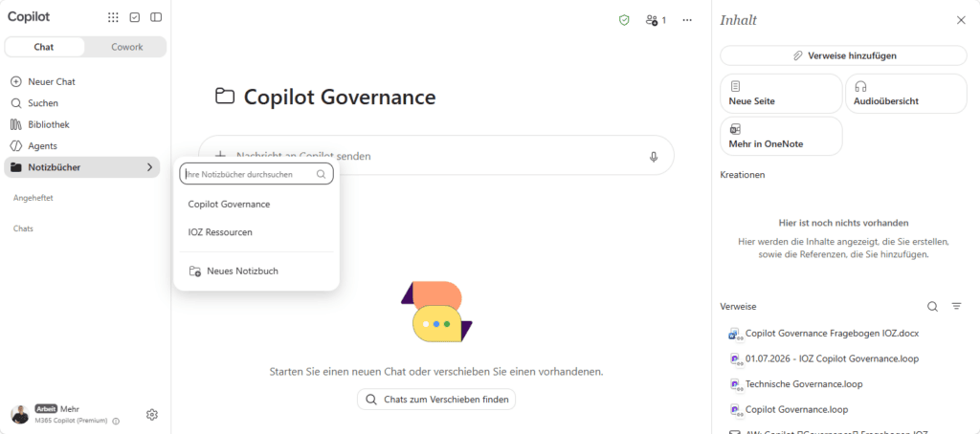Click the Kreationen heading
Viewport: 980px width, 434px height.
coord(743,175)
